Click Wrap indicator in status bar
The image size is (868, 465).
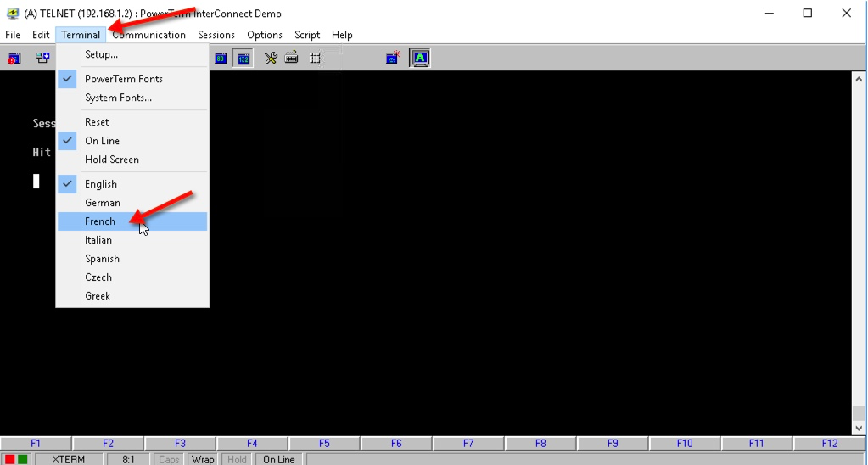click(x=203, y=459)
